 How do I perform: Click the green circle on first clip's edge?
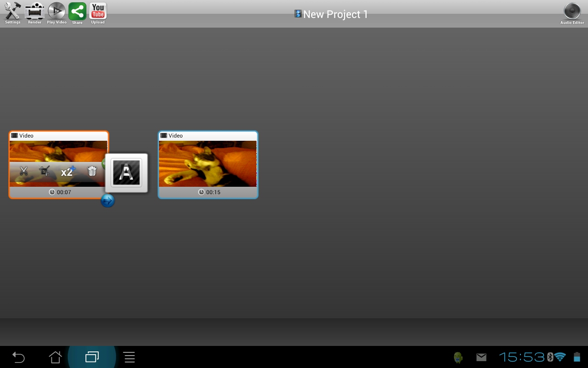tap(104, 163)
